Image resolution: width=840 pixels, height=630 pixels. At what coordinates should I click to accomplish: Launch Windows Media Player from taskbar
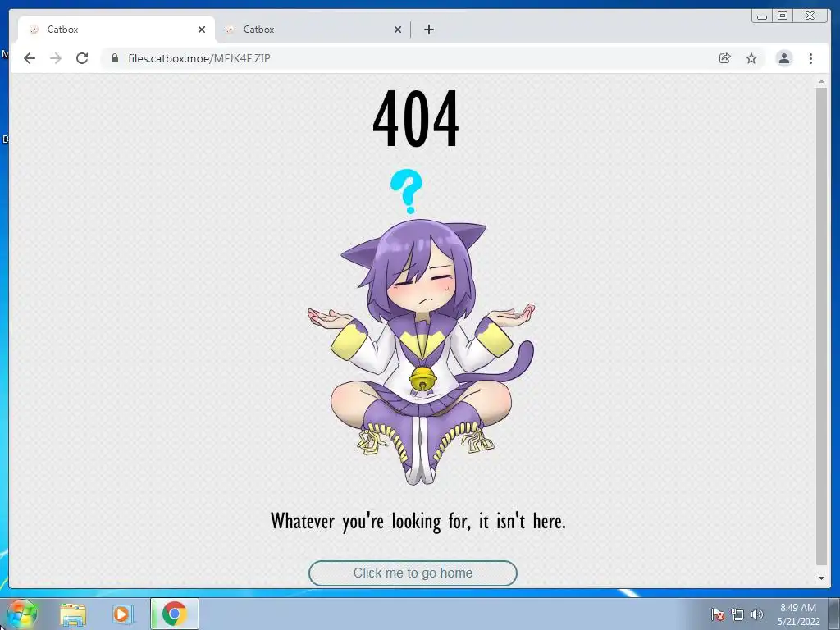123,614
